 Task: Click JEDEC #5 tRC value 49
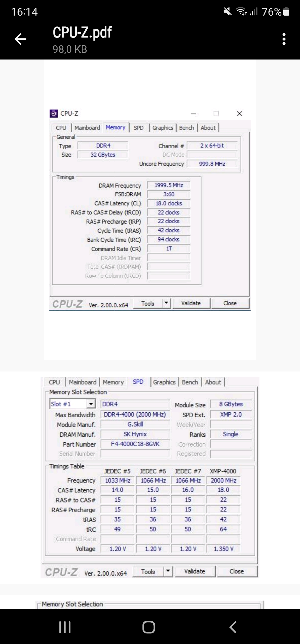coord(117,529)
